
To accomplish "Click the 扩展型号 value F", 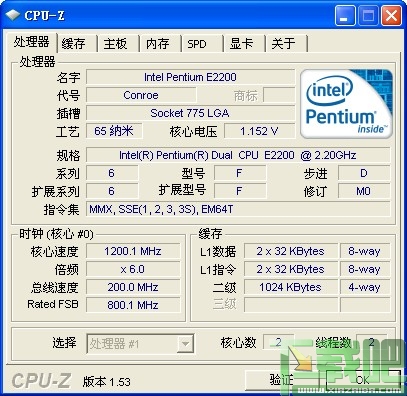I will coord(240,191).
